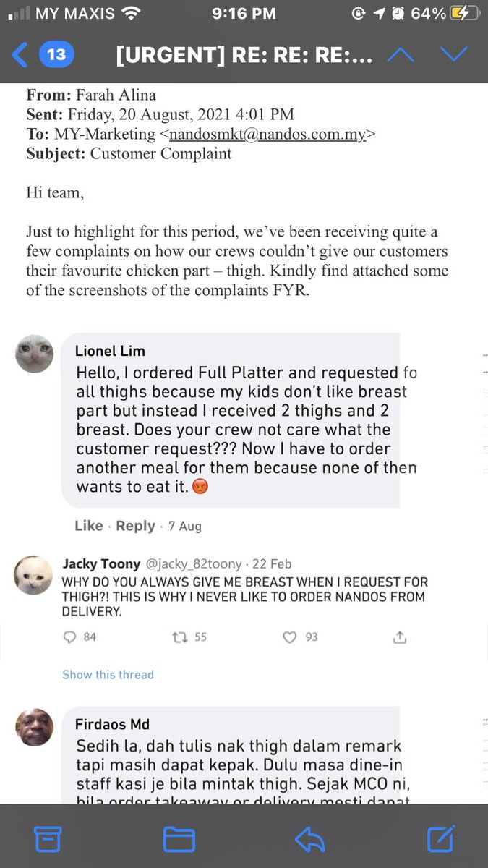Open Jacky Toony's profile avatar
This screenshot has height=868, width=488.
tap(34, 575)
